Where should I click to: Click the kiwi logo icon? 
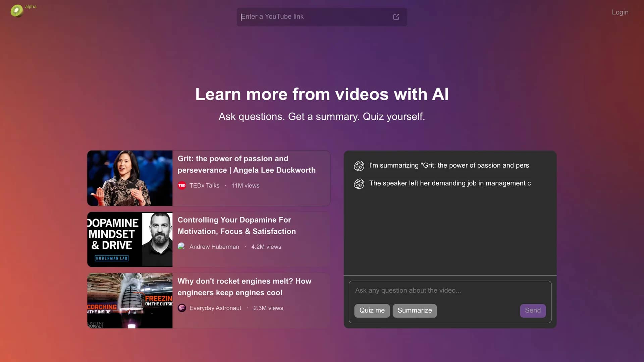tap(16, 11)
